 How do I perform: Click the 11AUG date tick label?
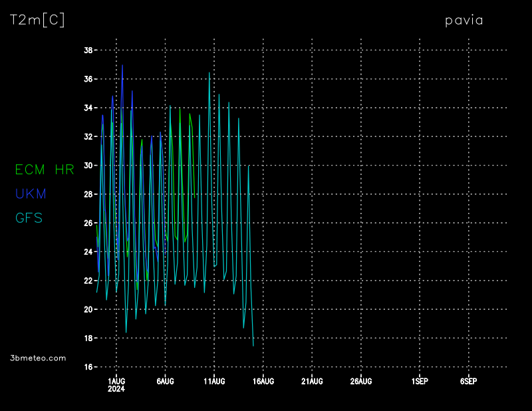(214, 381)
